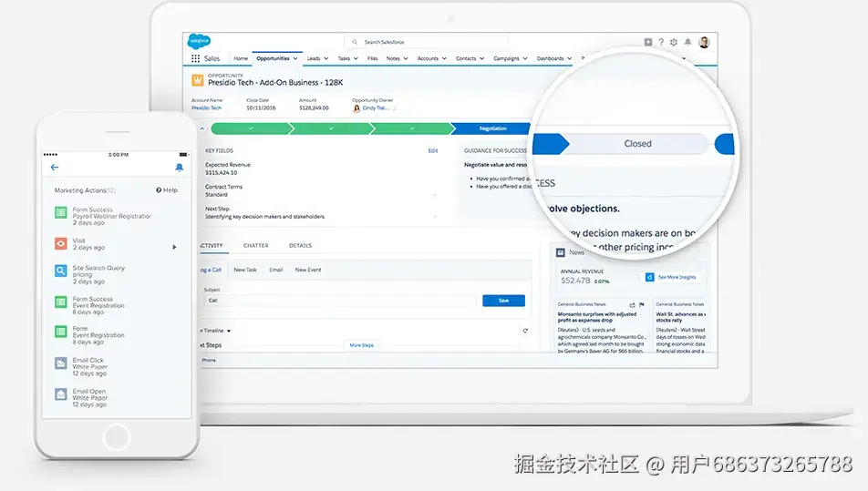Screen dimensions: 868x491
Task: Switch to the Details tab
Action: tap(301, 246)
